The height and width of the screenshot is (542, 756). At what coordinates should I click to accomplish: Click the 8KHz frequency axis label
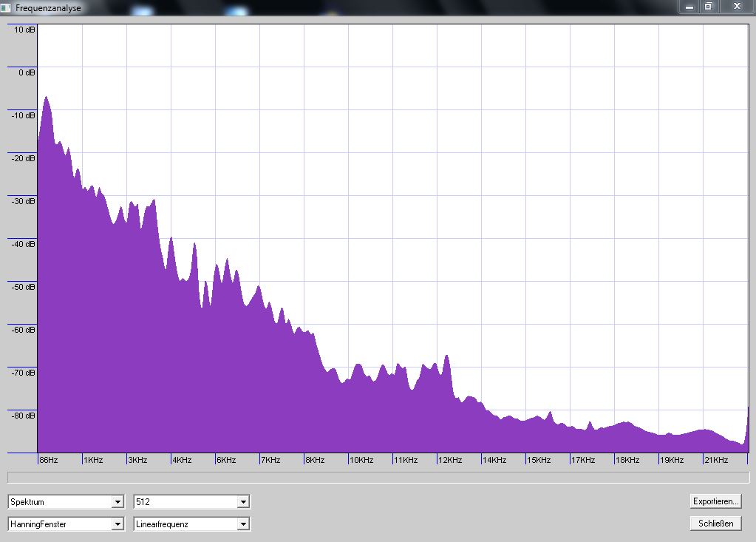coord(315,460)
